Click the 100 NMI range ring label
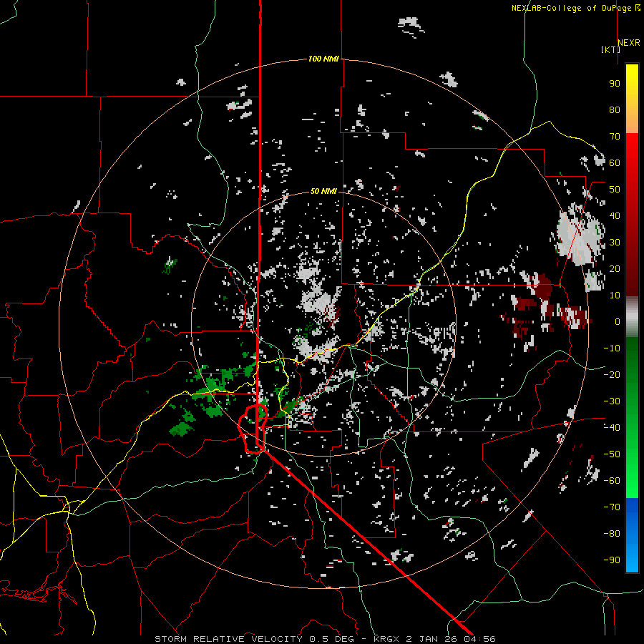The height and width of the screenshot is (644, 644). pos(323,59)
